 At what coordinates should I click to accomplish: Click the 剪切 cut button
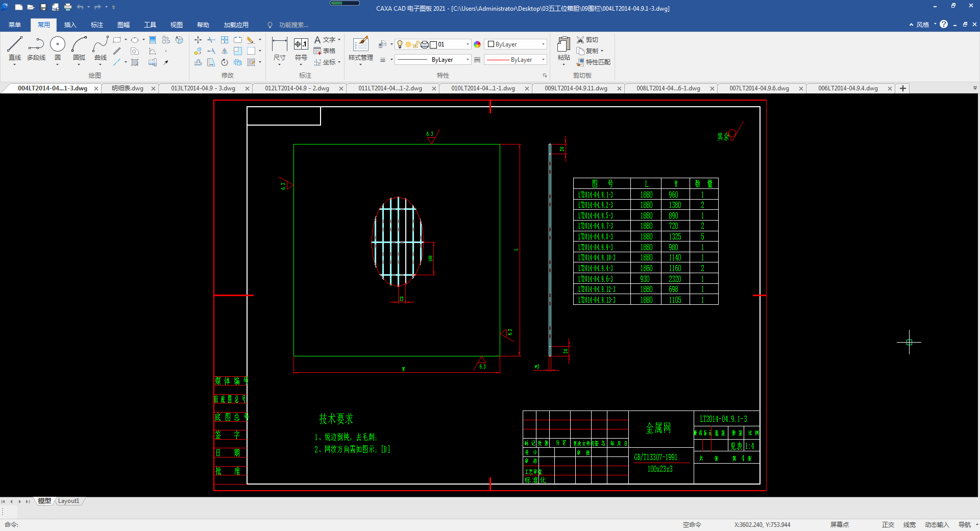coord(587,39)
